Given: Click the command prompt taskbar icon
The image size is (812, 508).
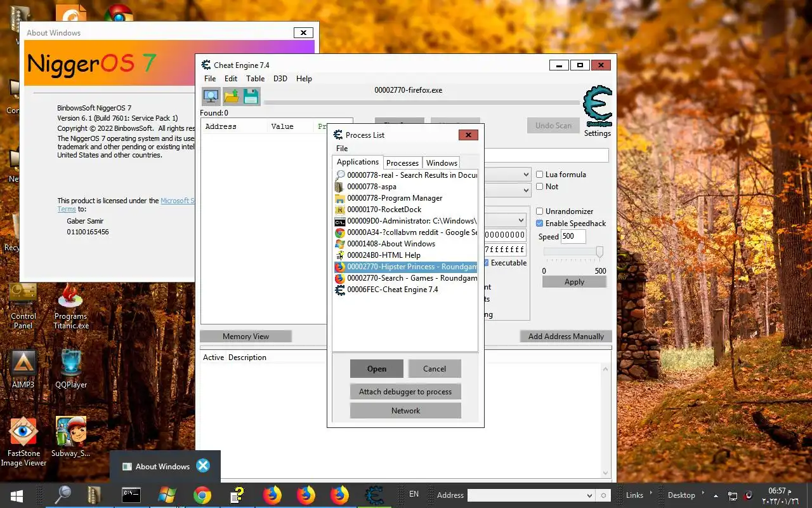Looking at the screenshot, I should [131, 495].
